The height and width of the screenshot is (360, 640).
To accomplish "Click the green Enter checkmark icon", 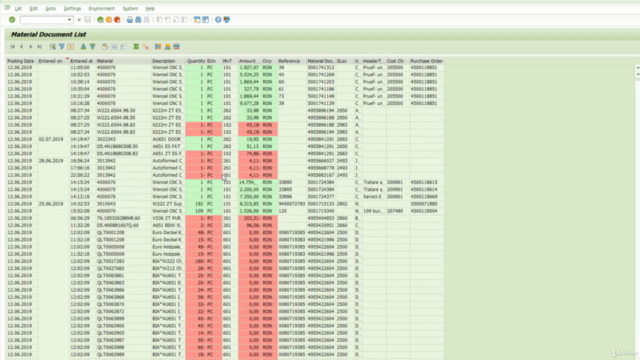I will [x=12, y=20].
